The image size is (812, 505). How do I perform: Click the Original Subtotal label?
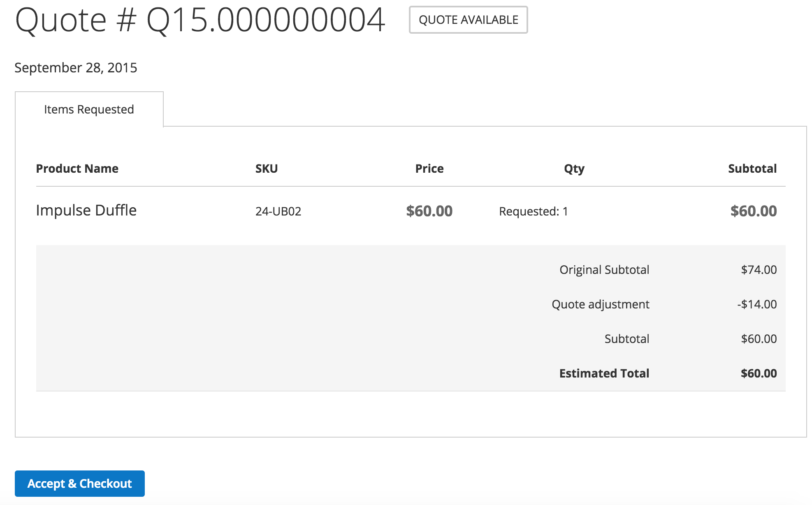604,270
